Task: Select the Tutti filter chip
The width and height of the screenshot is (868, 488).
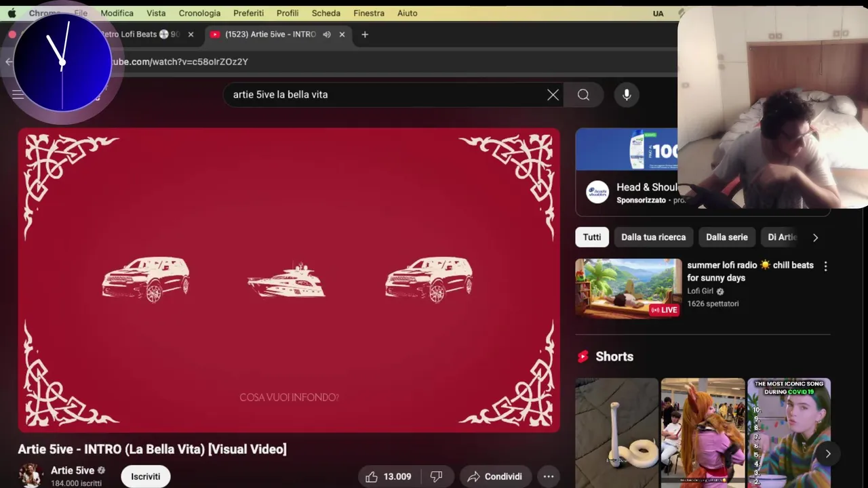Action: pyautogui.click(x=592, y=237)
